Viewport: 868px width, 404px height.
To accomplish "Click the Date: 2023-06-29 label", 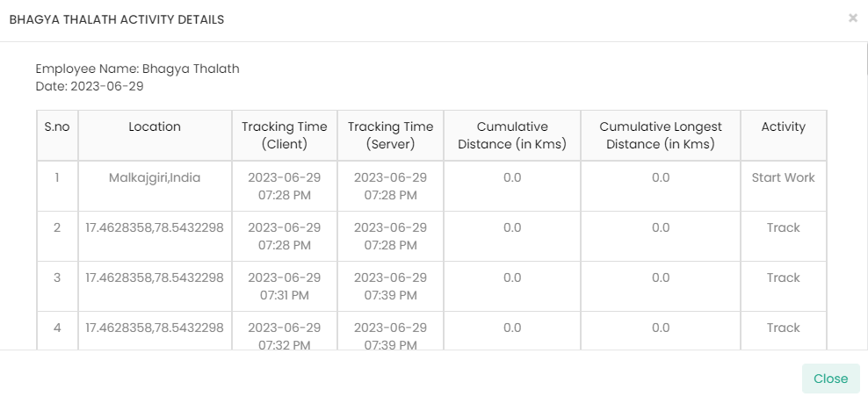I will [x=90, y=86].
